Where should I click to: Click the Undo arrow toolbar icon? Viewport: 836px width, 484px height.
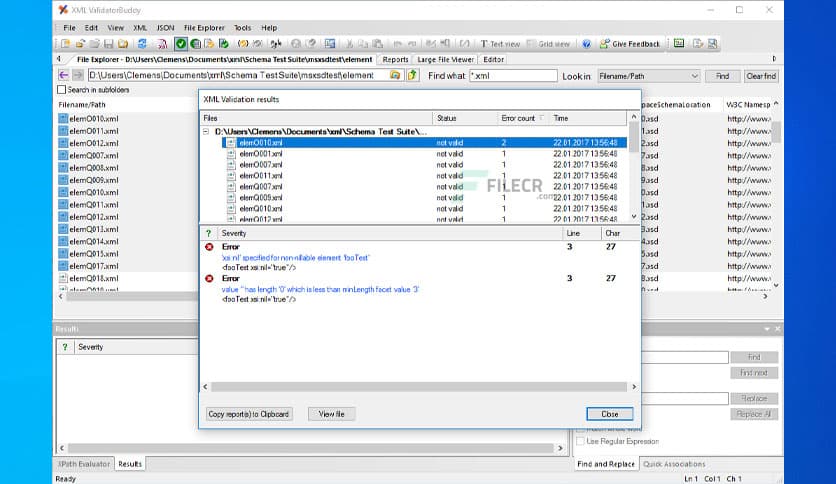(397, 44)
